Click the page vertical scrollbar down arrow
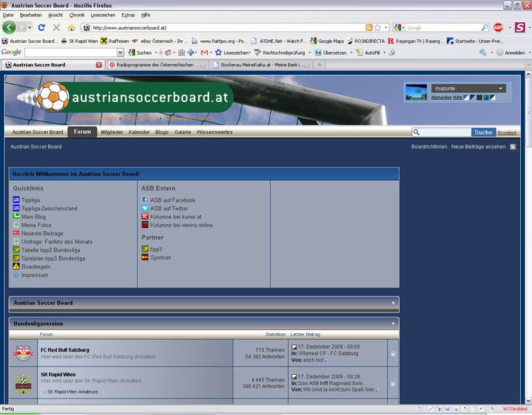 [x=529, y=400]
